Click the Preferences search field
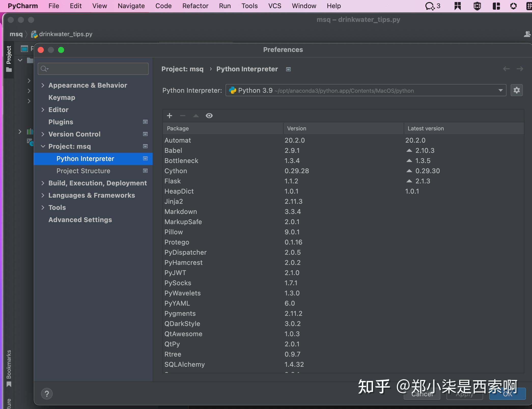The width and height of the screenshot is (532, 409). [93, 69]
